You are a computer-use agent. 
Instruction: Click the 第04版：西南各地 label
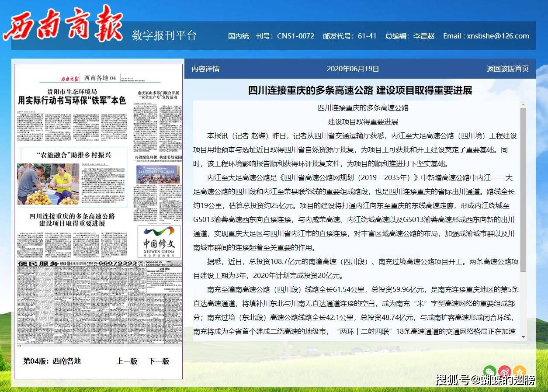click(x=52, y=361)
